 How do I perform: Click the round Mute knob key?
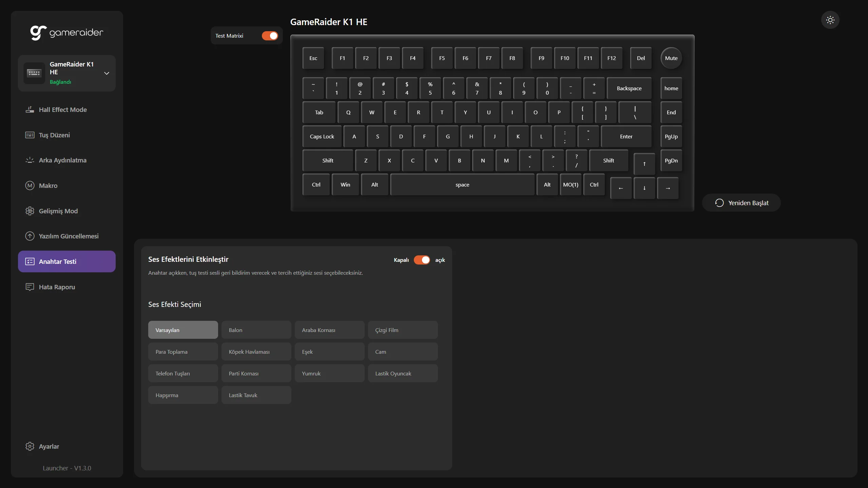tap(671, 58)
